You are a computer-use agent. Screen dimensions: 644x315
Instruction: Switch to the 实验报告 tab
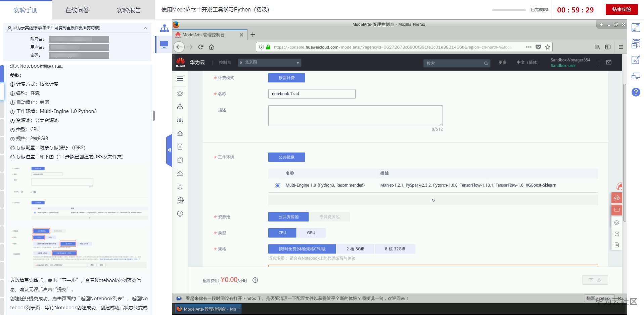point(129,10)
